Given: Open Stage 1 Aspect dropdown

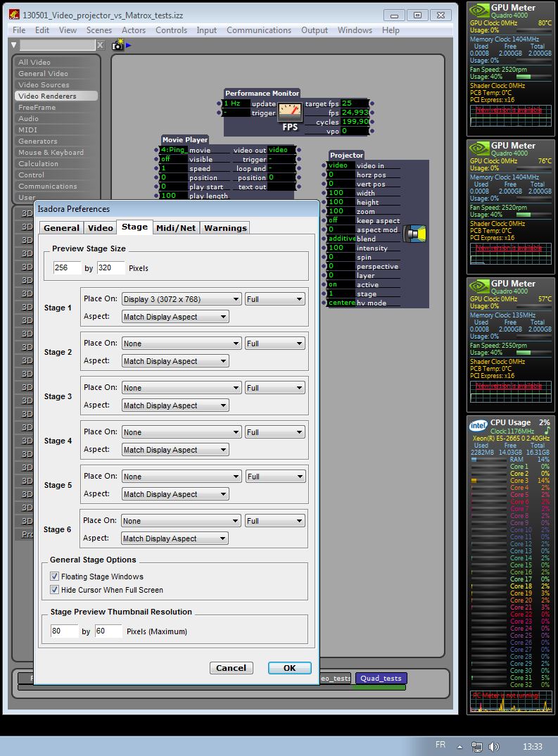Looking at the screenshot, I should pyautogui.click(x=175, y=317).
